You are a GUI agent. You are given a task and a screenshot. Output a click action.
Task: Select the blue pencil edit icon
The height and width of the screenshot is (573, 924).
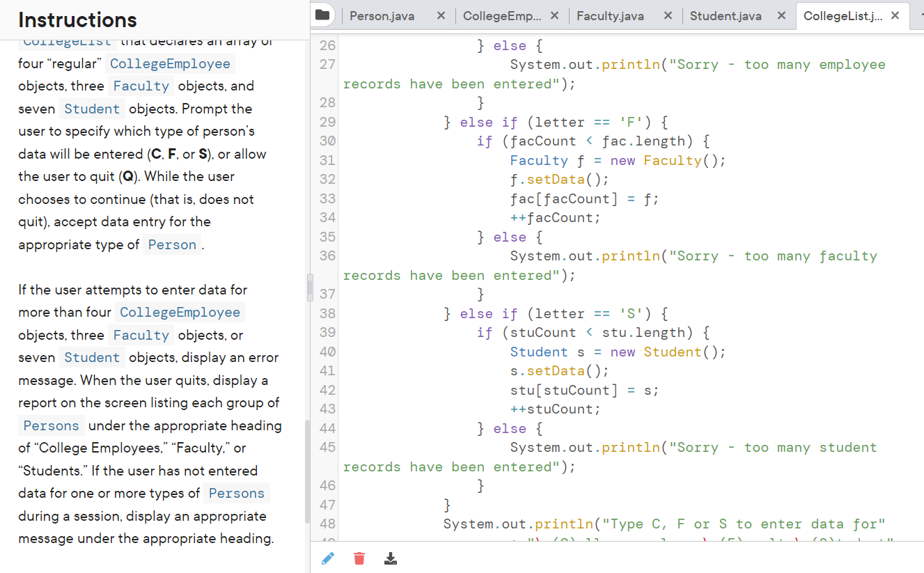tap(327, 558)
